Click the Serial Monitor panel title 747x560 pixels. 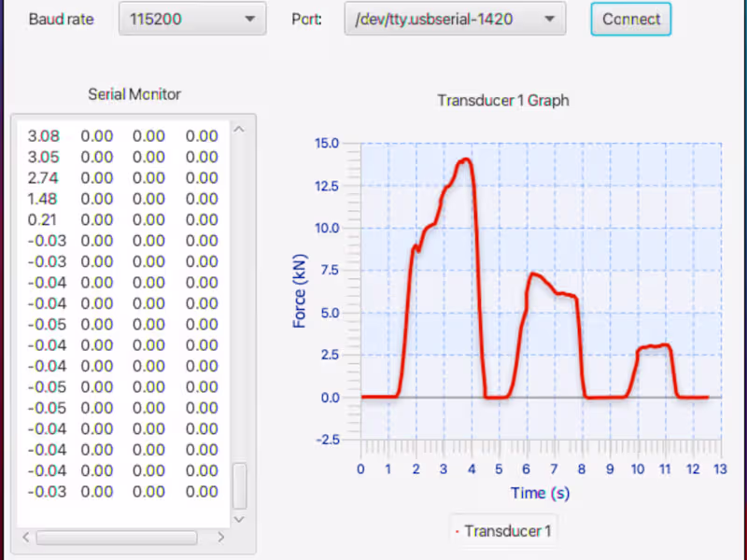134,94
